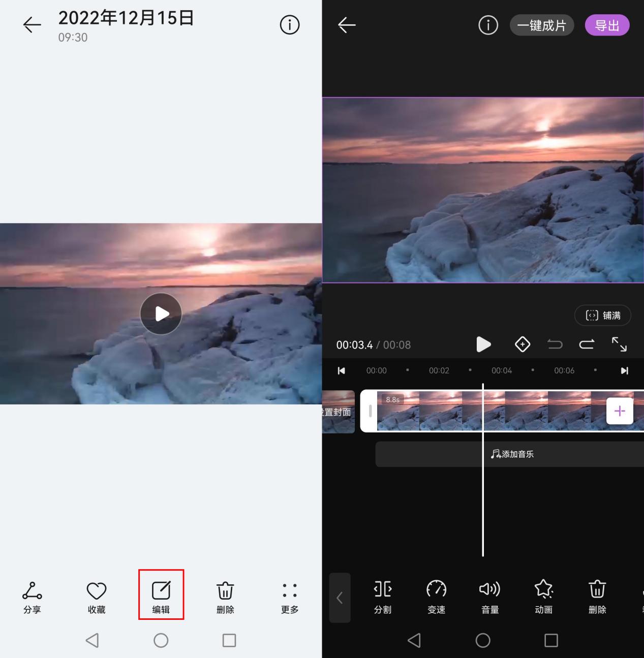Add a clip with the plus button
Viewport: 644px width, 658px height.
click(620, 411)
